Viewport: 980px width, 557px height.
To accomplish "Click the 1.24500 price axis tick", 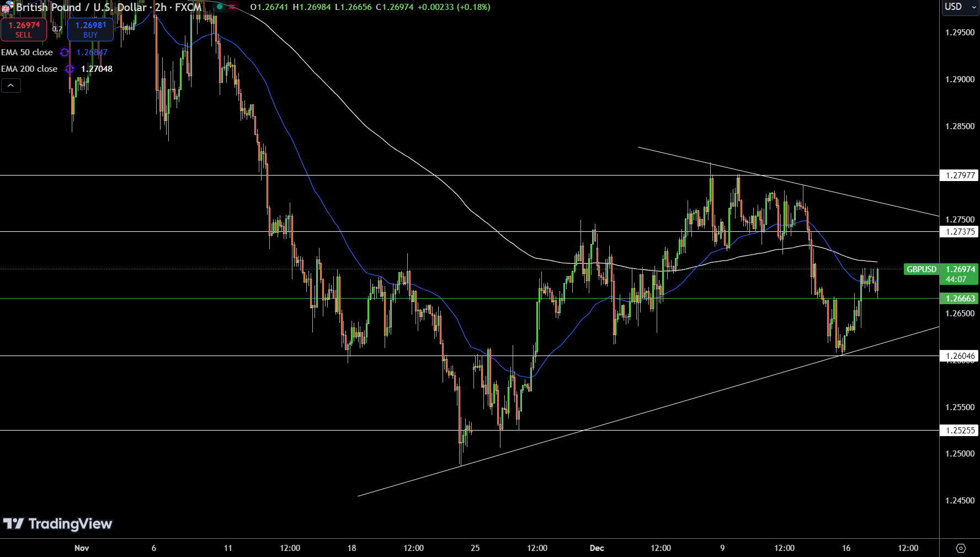I will coord(960,501).
